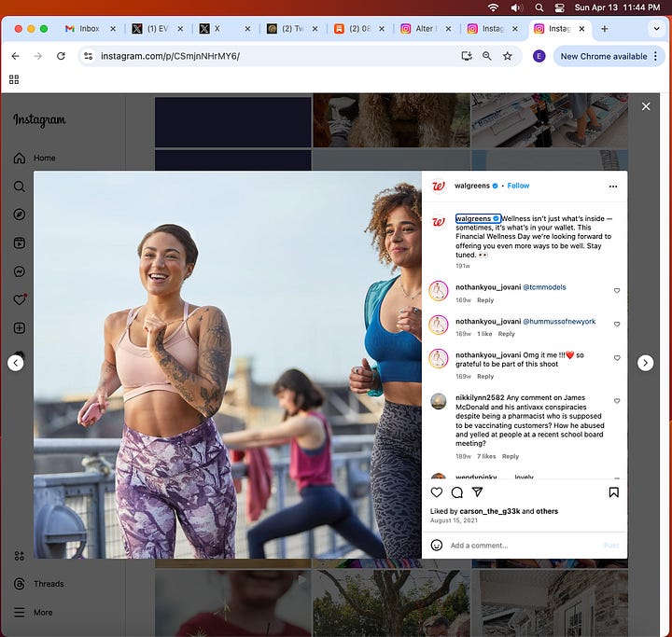Open the walgreens username in post header
Image resolution: width=672 pixels, height=637 pixels.
pyautogui.click(x=472, y=186)
